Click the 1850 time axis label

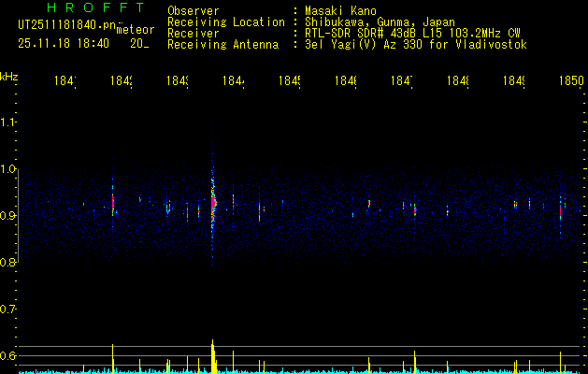[x=571, y=80]
